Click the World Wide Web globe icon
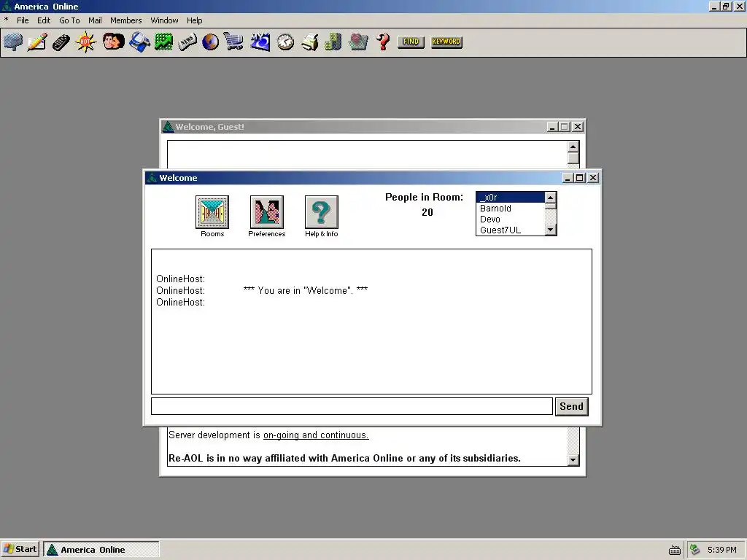 (211, 42)
